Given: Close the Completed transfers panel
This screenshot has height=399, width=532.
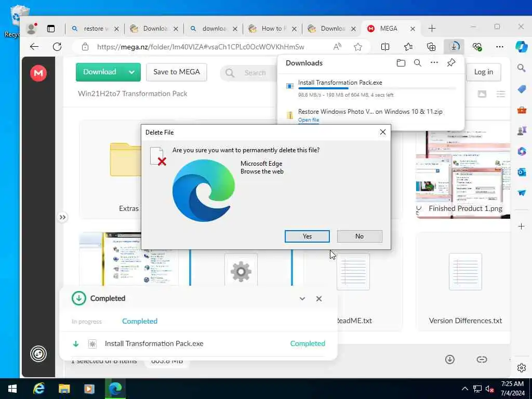Looking at the screenshot, I should pyautogui.click(x=319, y=299).
